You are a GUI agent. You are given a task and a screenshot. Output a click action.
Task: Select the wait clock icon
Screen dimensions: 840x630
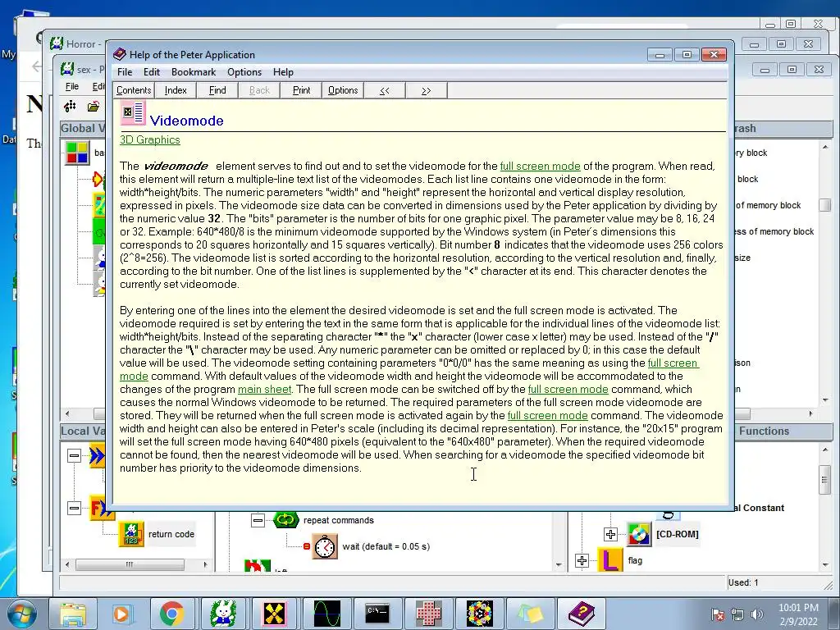[x=325, y=546]
